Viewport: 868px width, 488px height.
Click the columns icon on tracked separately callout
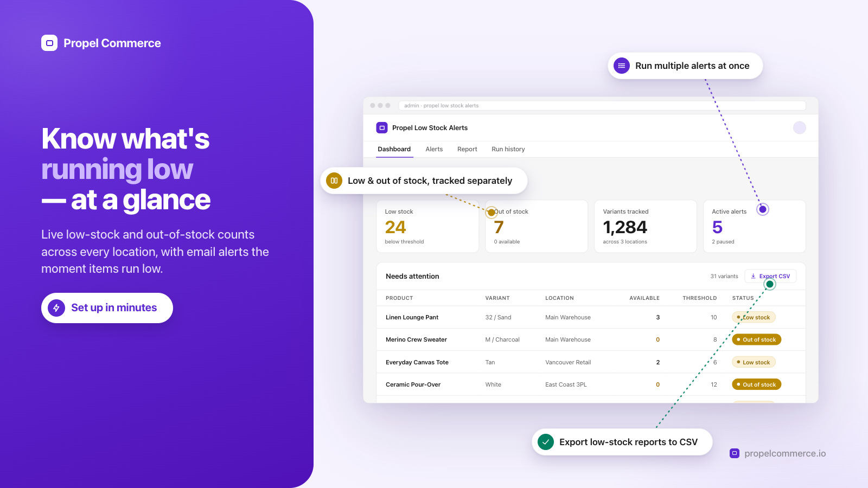click(334, 181)
